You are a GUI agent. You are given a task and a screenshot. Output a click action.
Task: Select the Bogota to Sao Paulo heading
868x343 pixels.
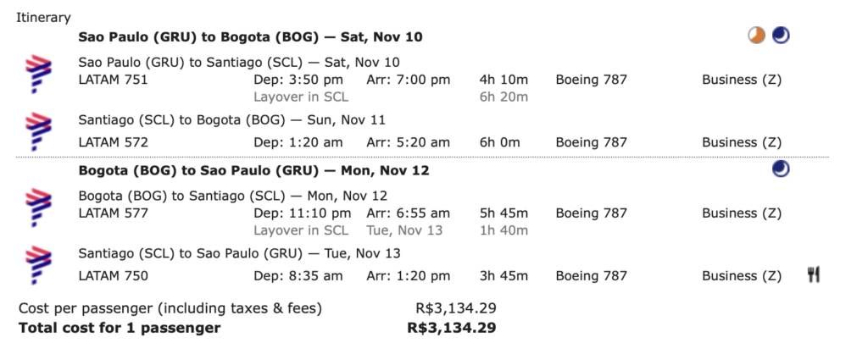click(253, 170)
